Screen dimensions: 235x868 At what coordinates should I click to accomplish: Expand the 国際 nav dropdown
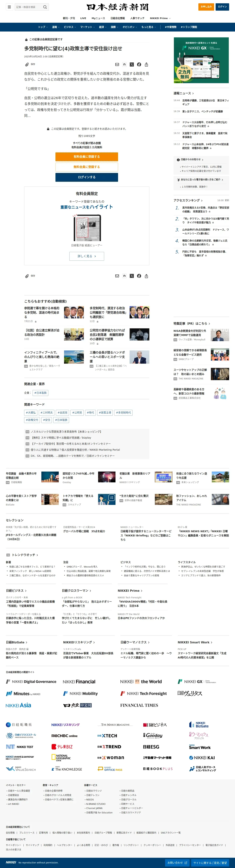tap(114, 27)
